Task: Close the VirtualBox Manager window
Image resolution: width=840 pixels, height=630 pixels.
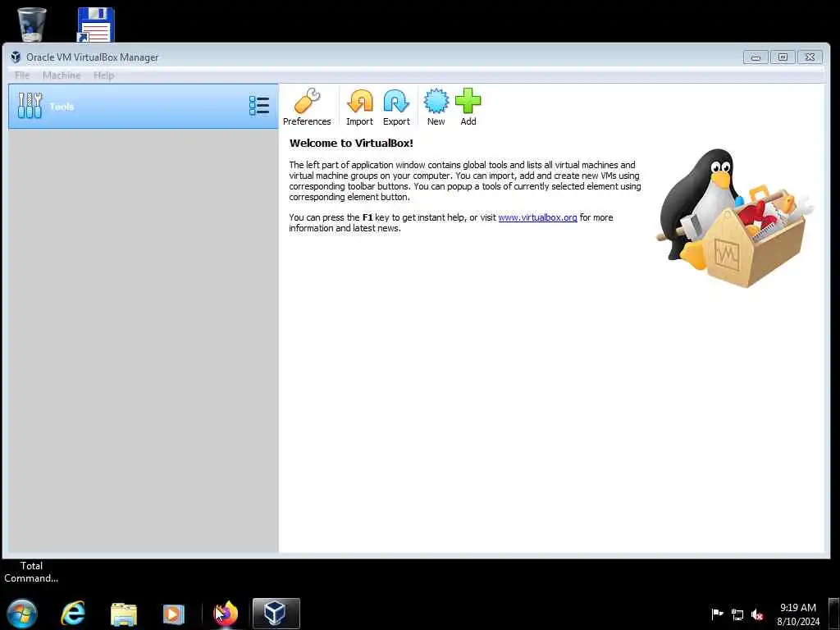Action: tap(810, 57)
